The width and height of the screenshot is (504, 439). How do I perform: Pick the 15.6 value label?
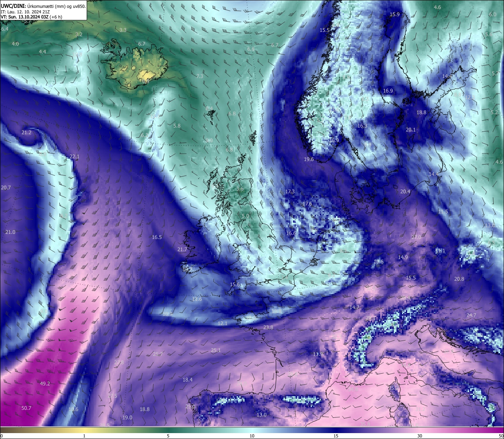tap(235, 284)
